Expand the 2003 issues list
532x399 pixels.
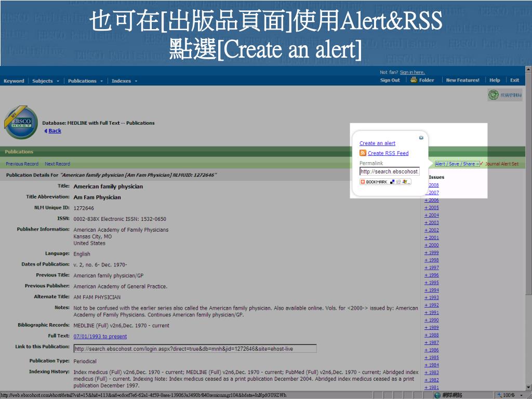click(x=432, y=222)
